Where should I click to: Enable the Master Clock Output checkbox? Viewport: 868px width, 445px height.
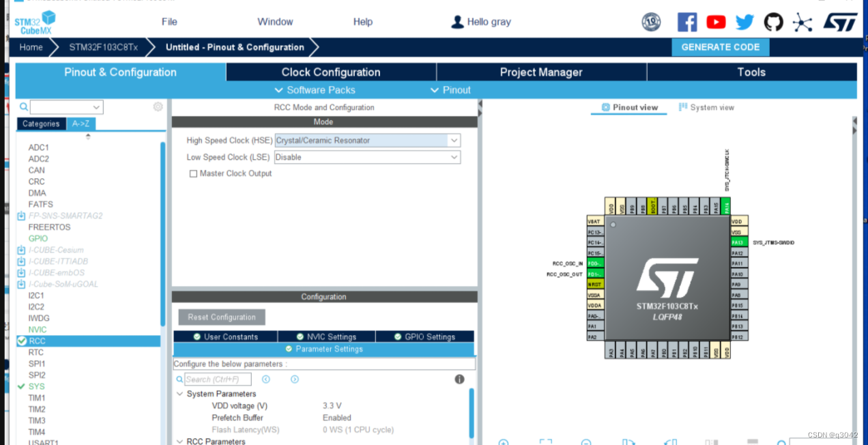tap(193, 174)
